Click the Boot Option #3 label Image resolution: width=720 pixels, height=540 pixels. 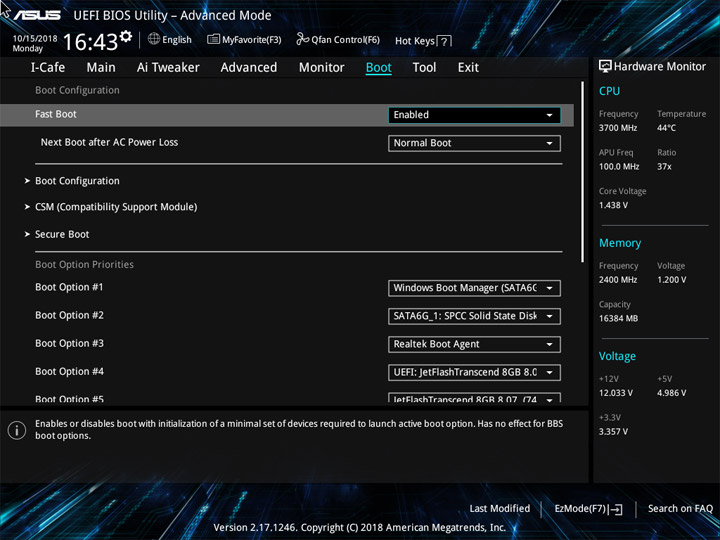(x=69, y=343)
